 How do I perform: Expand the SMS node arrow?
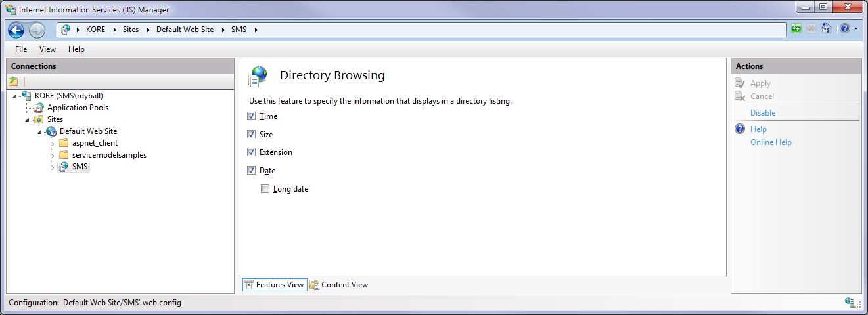coord(53,167)
